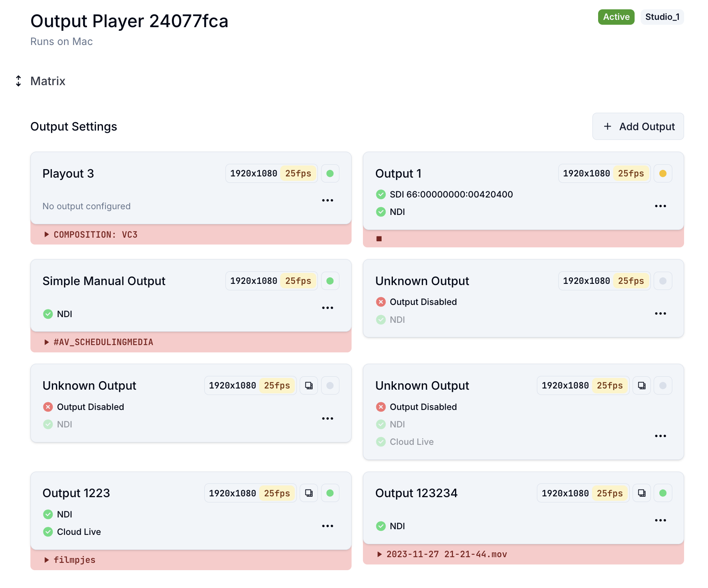Open the three-dot menu for Output 1

click(660, 206)
